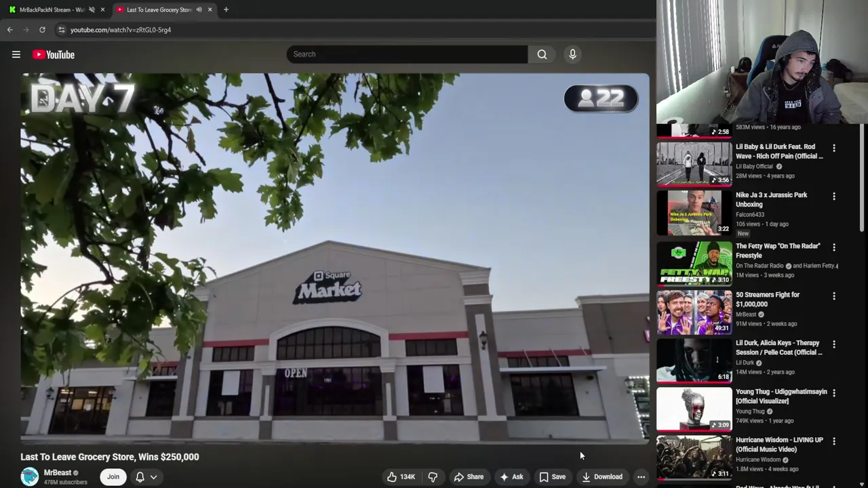Click the address bar URL
This screenshot has width=868, height=488.
tap(121, 30)
